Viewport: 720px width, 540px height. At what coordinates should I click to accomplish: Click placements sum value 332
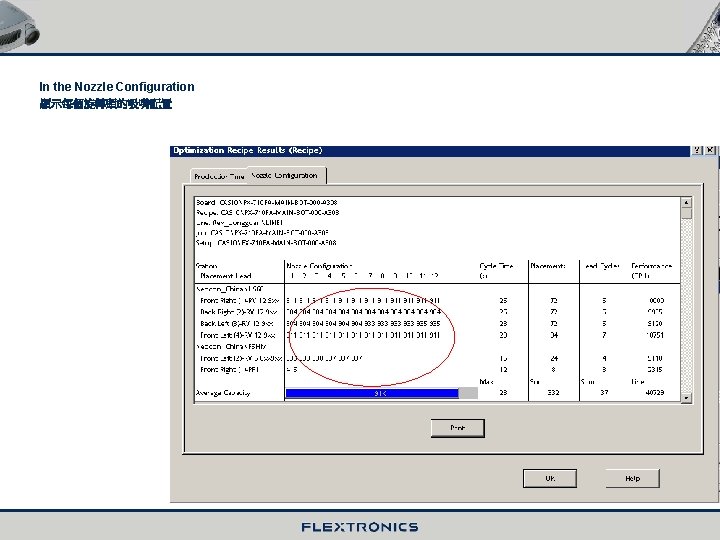click(x=553, y=393)
